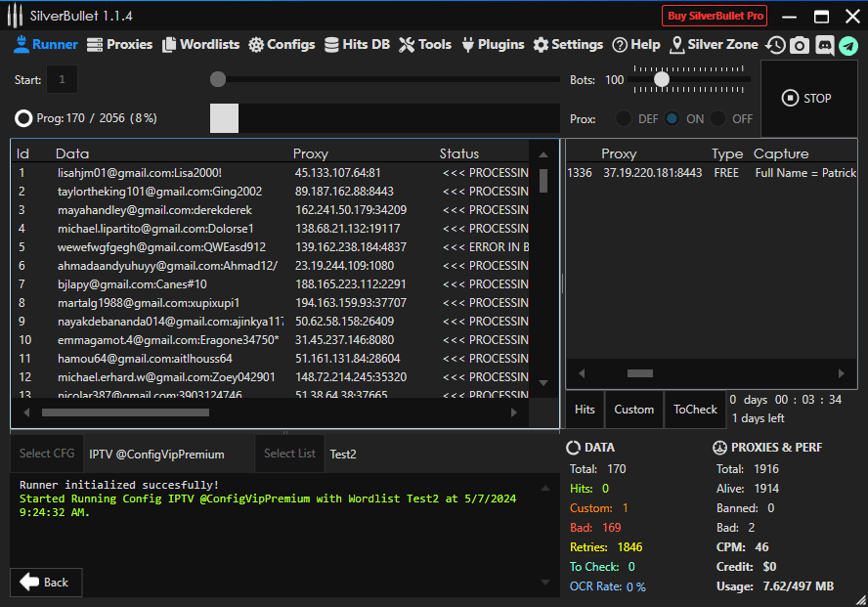Click the Start number input field
The width and height of the screenshot is (868, 607).
point(62,79)
